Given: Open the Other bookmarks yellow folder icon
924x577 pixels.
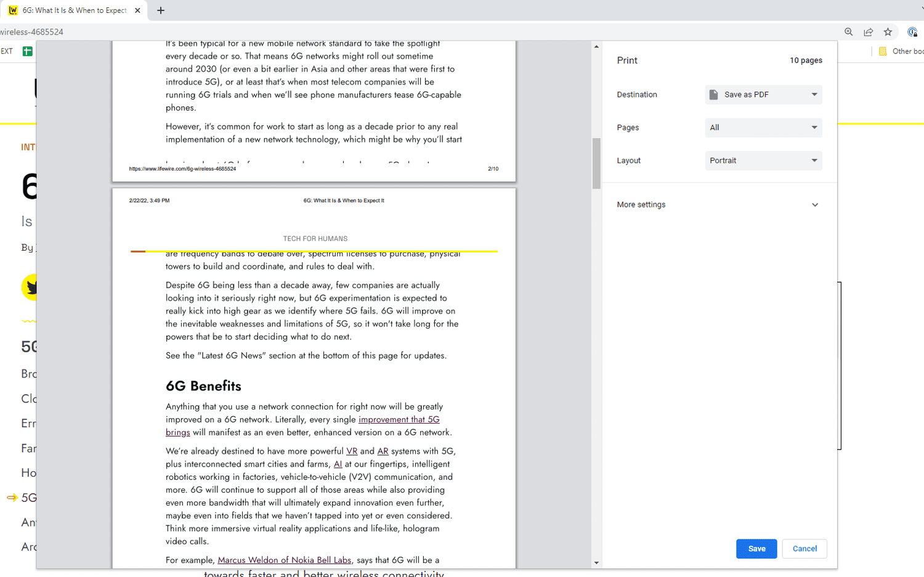Looking at the screenshot, I should 882,51.
